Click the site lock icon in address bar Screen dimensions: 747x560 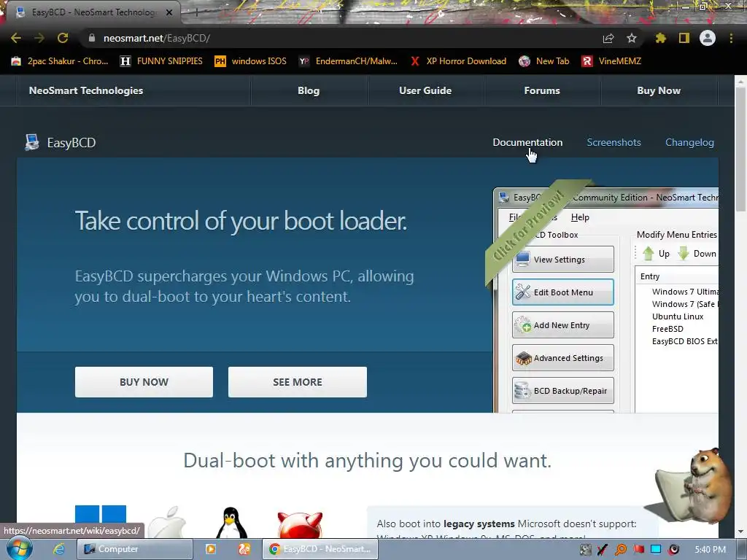click(92, 38)
